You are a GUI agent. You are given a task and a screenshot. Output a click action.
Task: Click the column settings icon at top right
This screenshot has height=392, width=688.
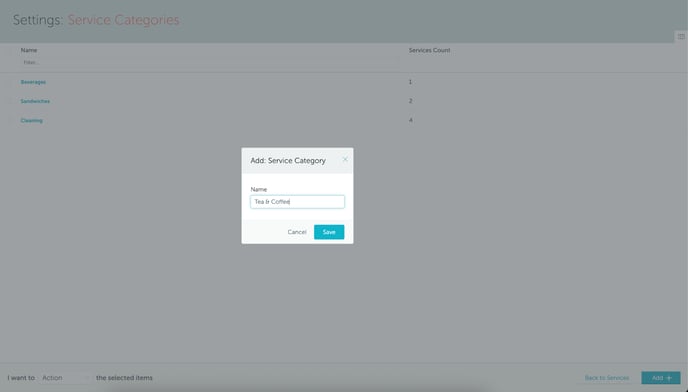coord(681,37)
